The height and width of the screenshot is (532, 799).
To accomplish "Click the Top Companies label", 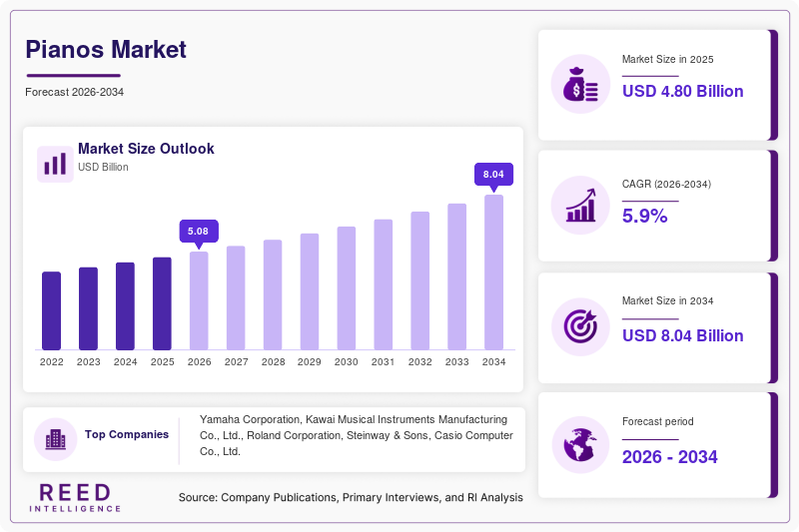I will coord(127,434).
